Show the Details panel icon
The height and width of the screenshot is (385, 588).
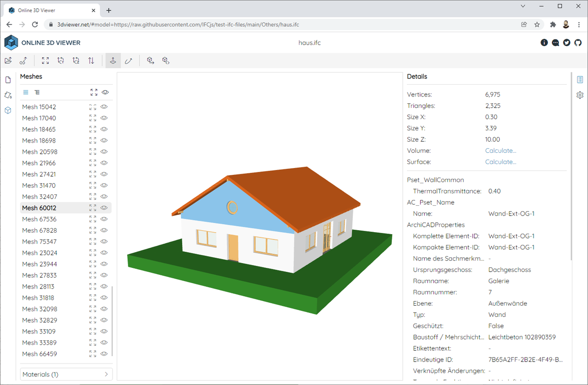coord(580,79)
